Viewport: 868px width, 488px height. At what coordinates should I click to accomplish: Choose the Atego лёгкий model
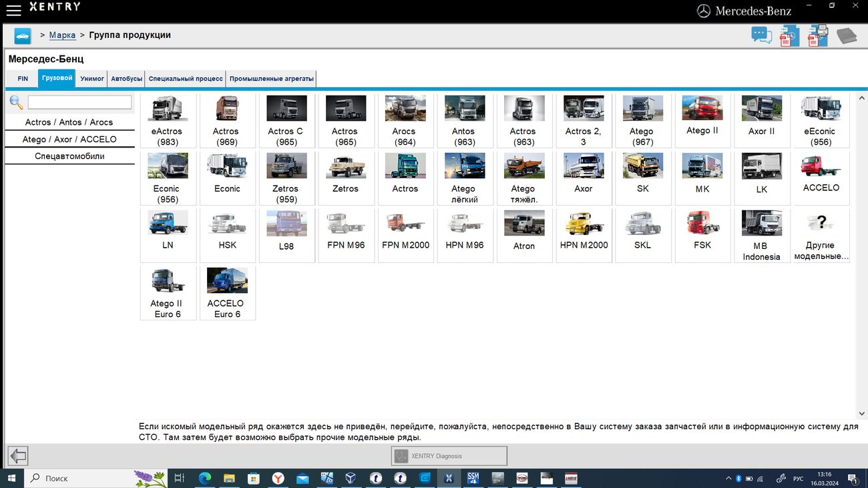(x=465, y=178)
